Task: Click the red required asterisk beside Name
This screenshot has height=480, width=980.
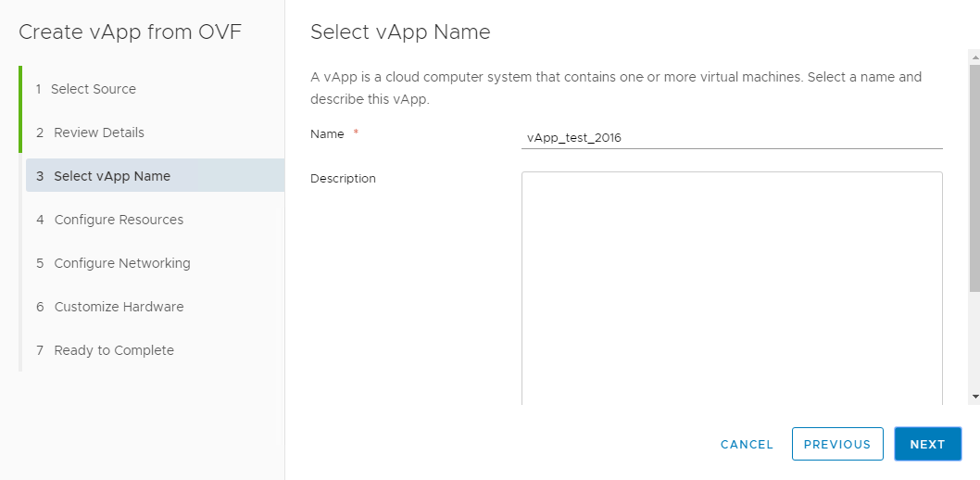Action: [357, 133]
